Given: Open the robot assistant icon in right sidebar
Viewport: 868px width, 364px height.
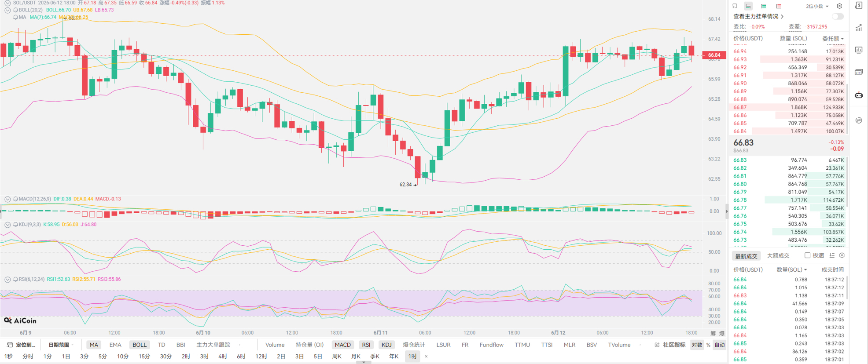Looking at the screenshot, I should tap(859, 95).
